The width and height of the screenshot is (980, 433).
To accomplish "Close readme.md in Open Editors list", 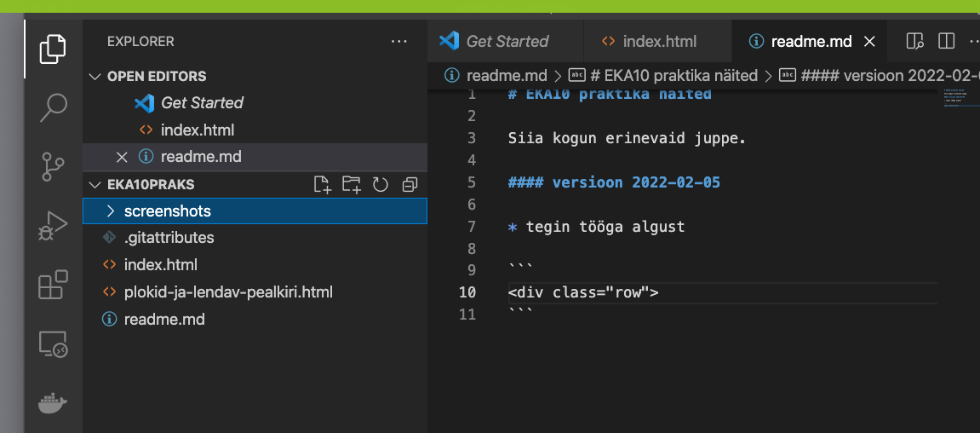I will coord(122,157).
